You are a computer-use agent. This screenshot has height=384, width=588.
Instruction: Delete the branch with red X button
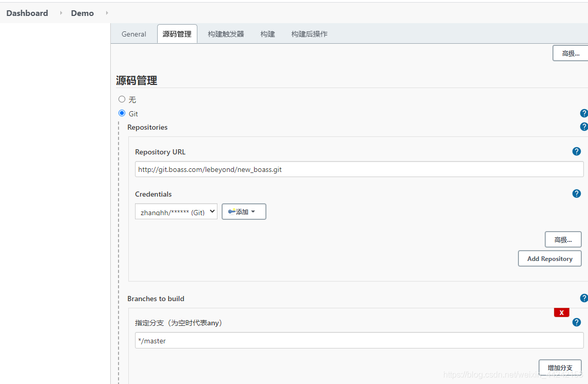(x=561, y=312)
